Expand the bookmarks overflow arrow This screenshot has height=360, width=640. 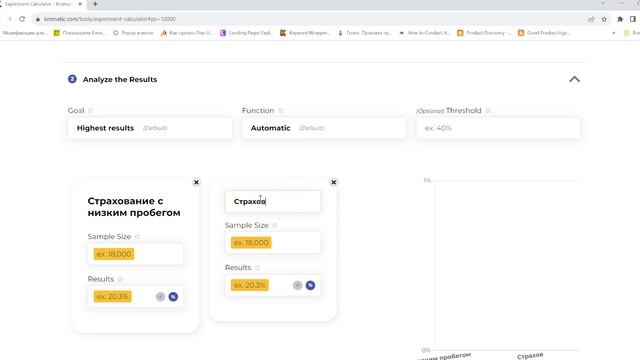point(613,33)
